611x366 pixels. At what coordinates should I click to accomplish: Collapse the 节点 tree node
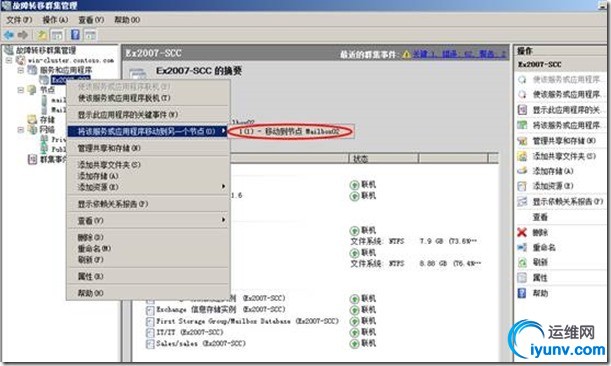point(21,90)
